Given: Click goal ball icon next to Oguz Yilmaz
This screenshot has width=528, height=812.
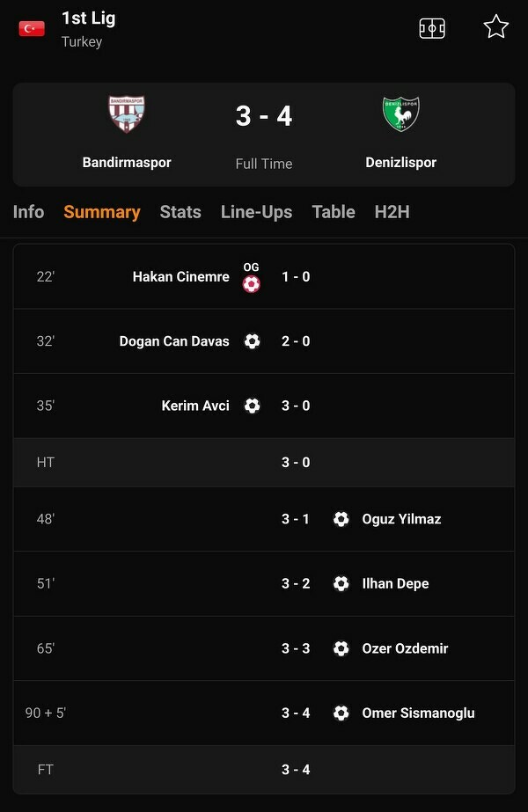Looking at the screenshot, I should pyautogui.click(x=341, y=519).
